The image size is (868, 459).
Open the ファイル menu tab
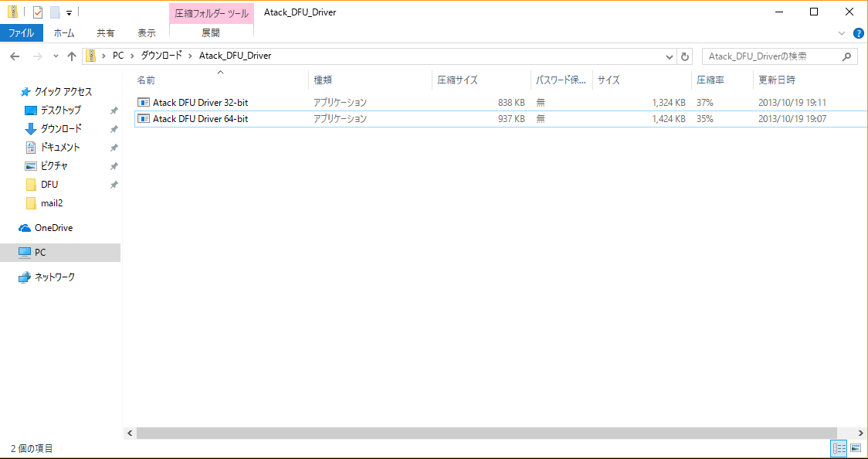pos(21,33)
